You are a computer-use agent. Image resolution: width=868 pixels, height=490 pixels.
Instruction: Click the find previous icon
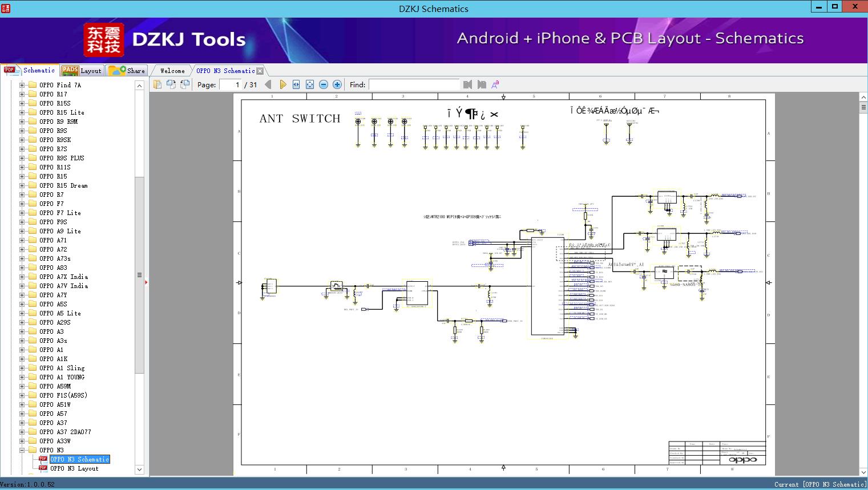[x=468, y=84]
